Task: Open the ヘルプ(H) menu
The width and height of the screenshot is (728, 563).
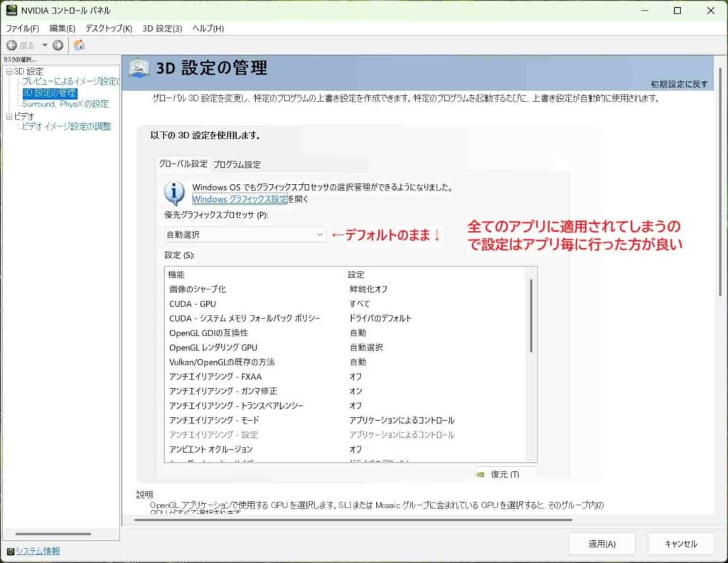Action: [x=208, y=28]
